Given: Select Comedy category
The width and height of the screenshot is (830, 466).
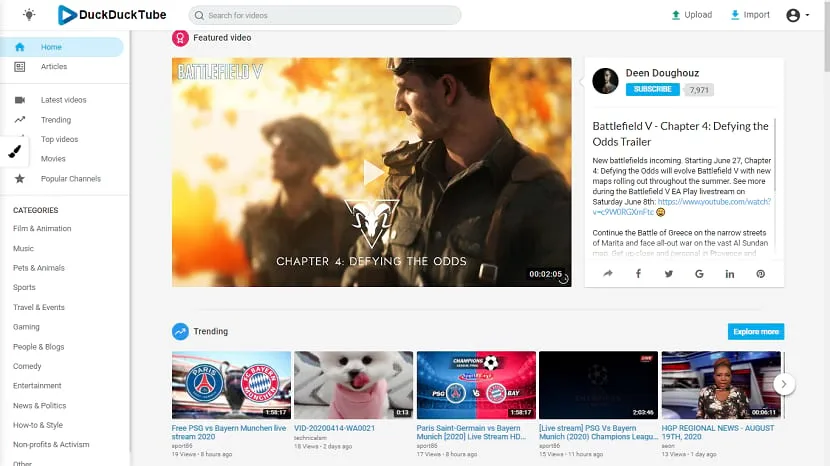Looking at the screenshot, I should tap(27, 366).
